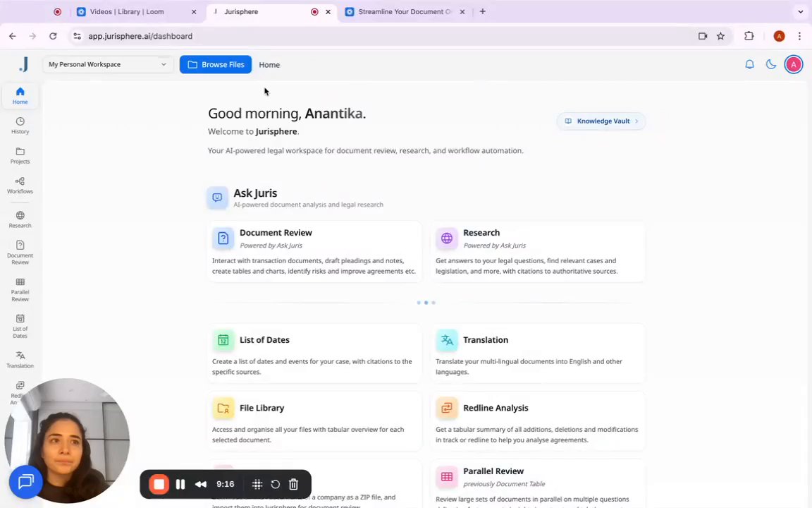
Task: Click the Document Review card icon
Action: 223,238
